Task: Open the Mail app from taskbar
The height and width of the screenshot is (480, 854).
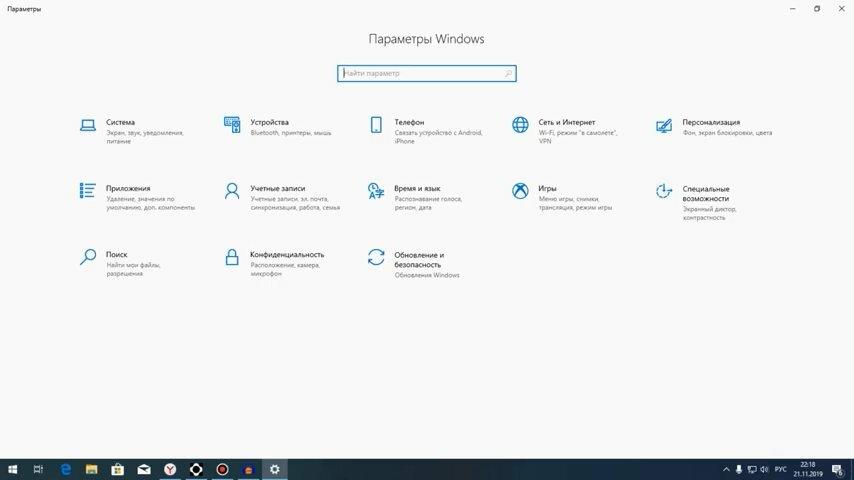Action: 144,469
